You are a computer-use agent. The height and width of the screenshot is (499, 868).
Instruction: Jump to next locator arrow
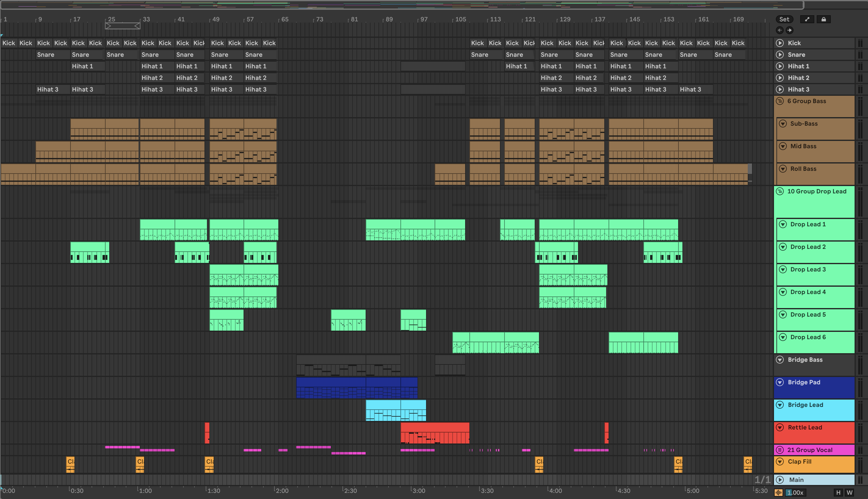tap(790, 30)
